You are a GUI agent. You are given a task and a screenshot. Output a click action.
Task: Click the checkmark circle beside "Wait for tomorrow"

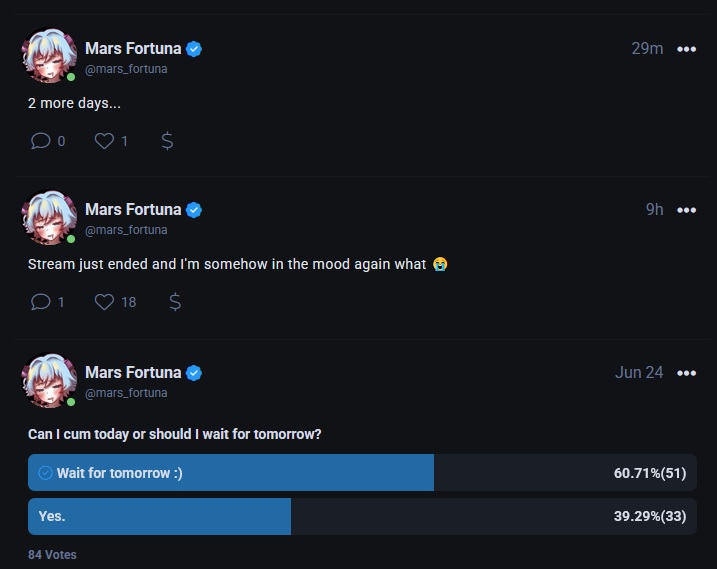point(45,473)
